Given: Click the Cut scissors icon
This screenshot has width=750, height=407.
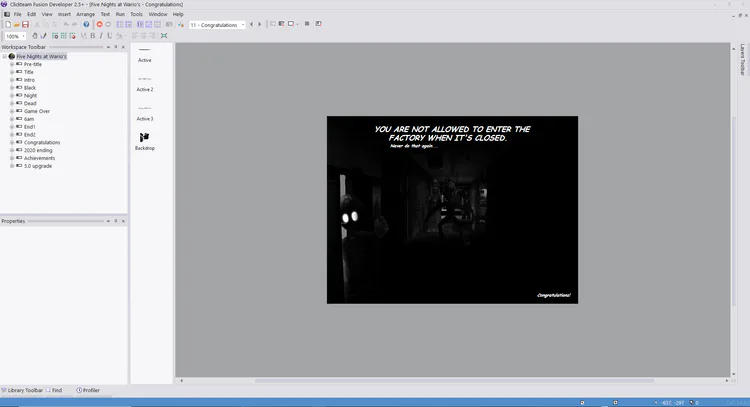Looking at the screenshot, I should click(37, 24).
